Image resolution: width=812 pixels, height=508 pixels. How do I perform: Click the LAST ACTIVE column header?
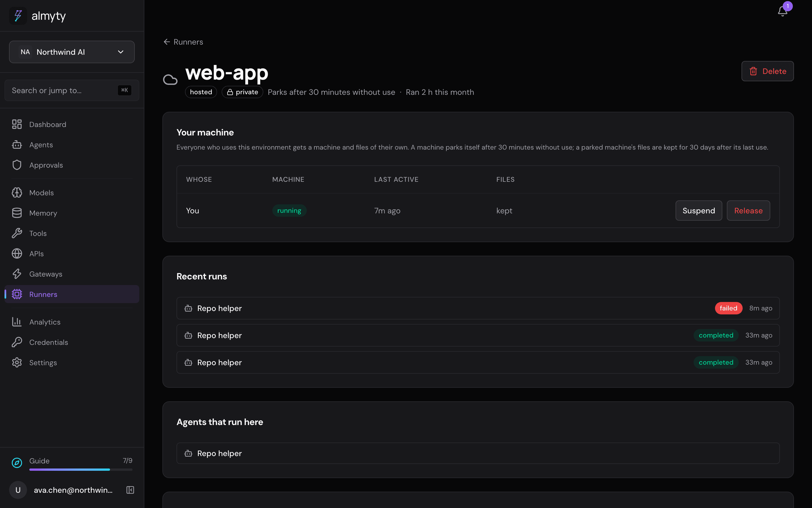click(x=396, y=179)
